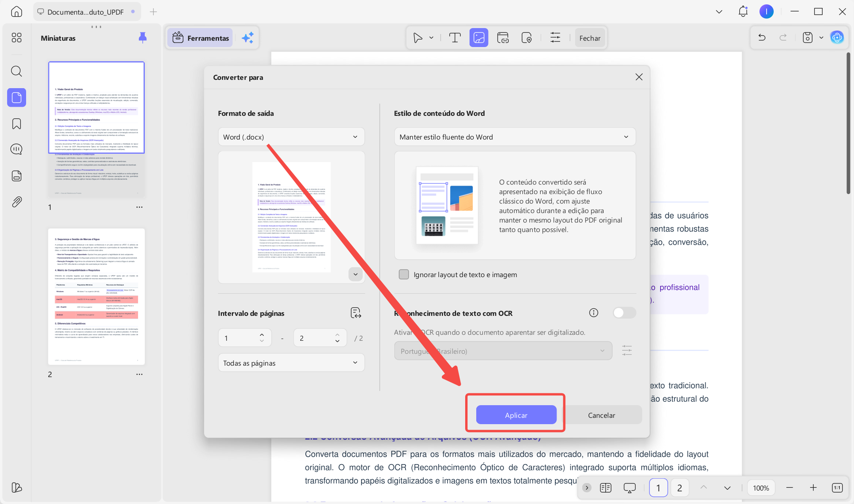This screenshot has height=504, width=854.
Task: Open the bookmarks panel icon
Action: pyautogui.click(x=16, y=124)
